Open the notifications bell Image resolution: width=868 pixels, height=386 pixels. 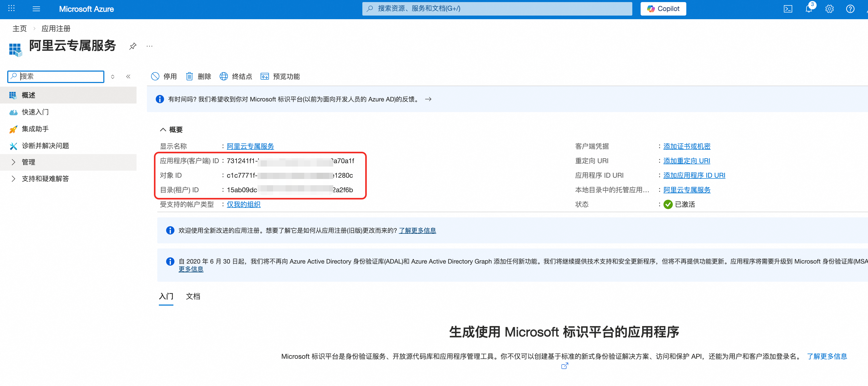[x=808, y=9]
